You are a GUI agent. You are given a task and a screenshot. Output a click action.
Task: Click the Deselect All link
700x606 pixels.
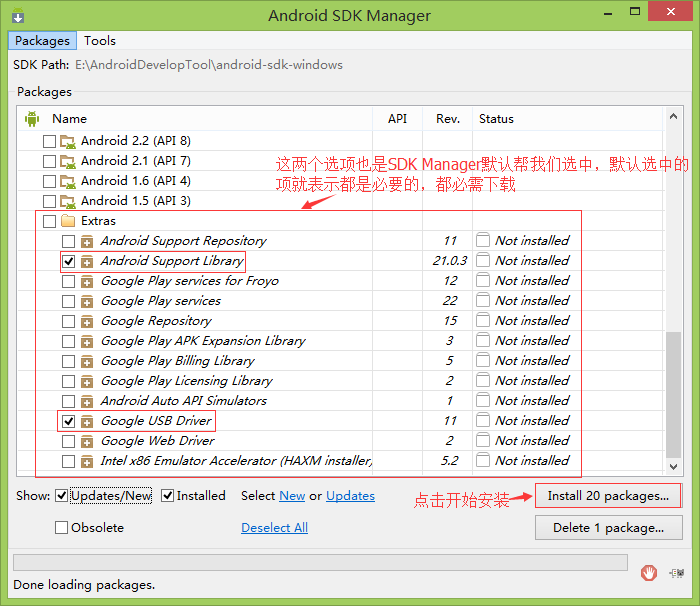[275, 528]
